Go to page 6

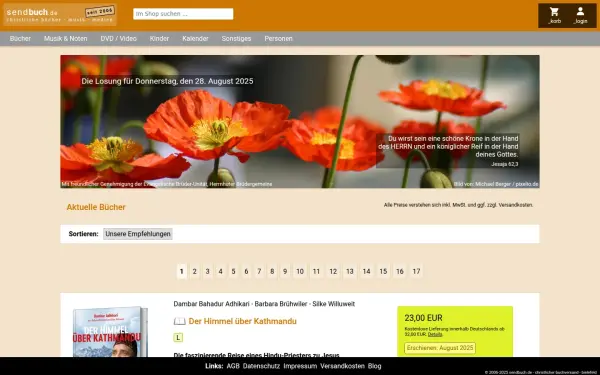[246, 271]
